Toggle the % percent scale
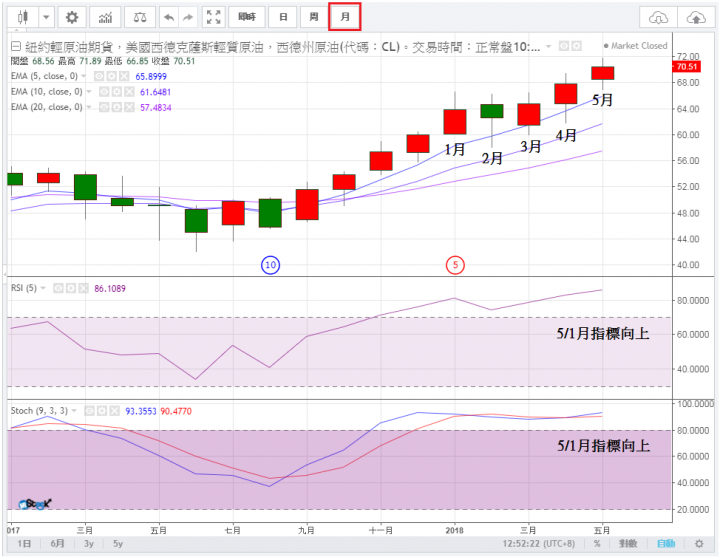Screen dimensions: 720x557 coord(597,544)
